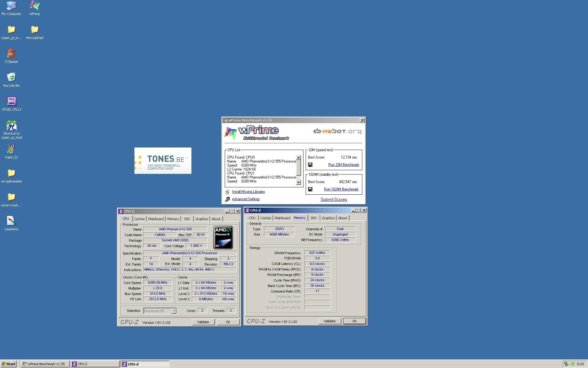The image size is (588, 368).
Task: Click the CPU List scroll up arrow
Action: 299,158
